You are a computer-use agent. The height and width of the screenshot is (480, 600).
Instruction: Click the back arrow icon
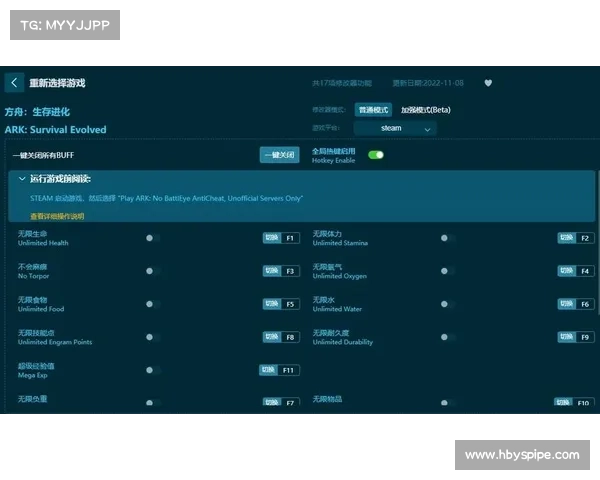click(14, 83)
